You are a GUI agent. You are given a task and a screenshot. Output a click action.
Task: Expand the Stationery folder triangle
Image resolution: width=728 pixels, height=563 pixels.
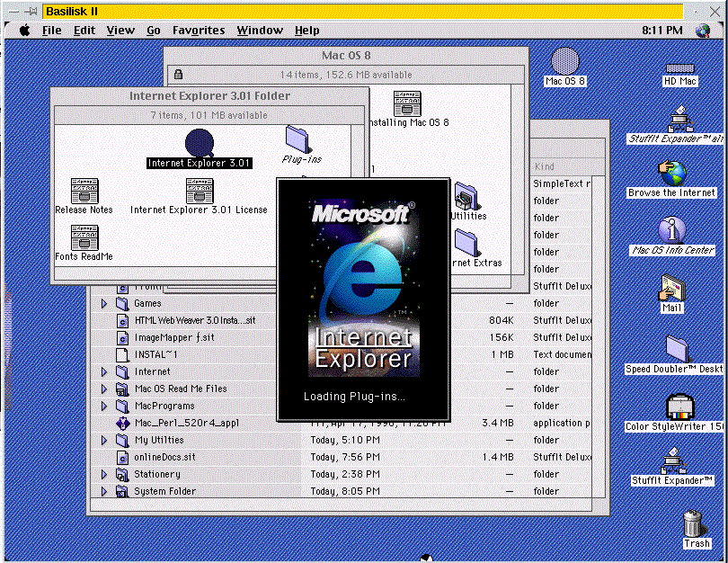104,475
